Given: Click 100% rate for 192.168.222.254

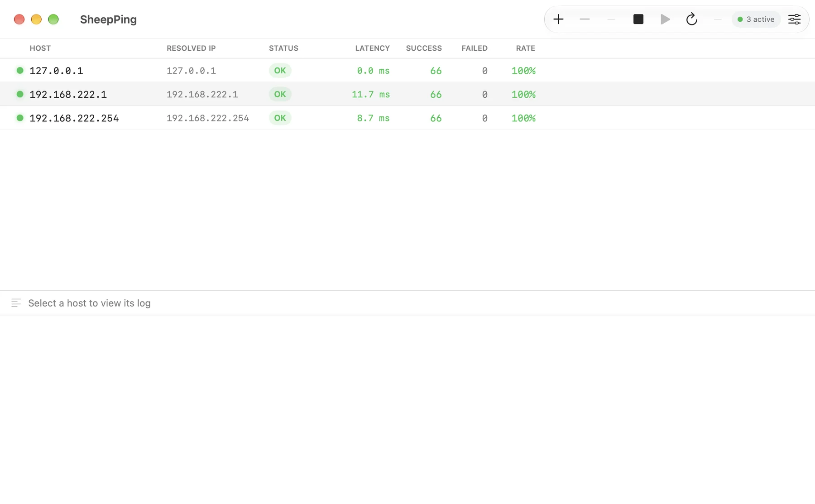Looking at the screenshot, I should [523, 118].
